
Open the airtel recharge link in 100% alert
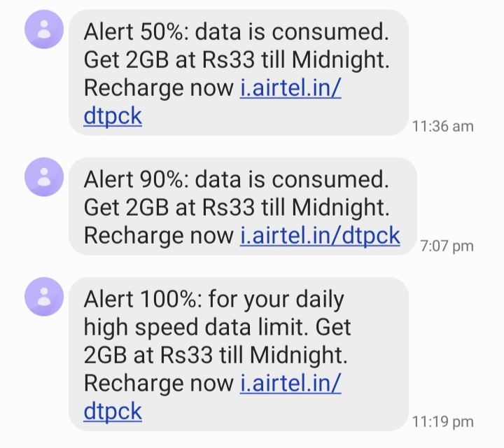pos(290,383)
